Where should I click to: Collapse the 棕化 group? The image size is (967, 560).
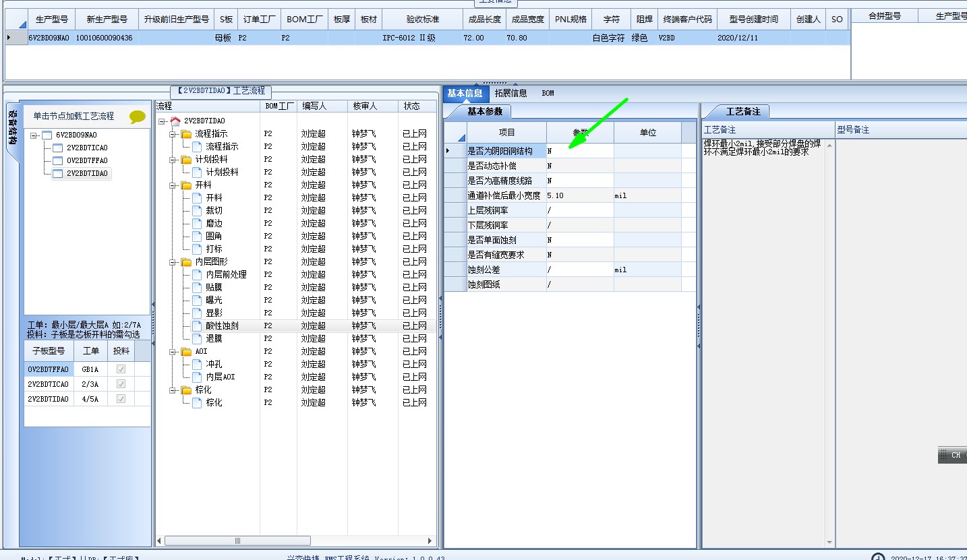pos(173,390)
